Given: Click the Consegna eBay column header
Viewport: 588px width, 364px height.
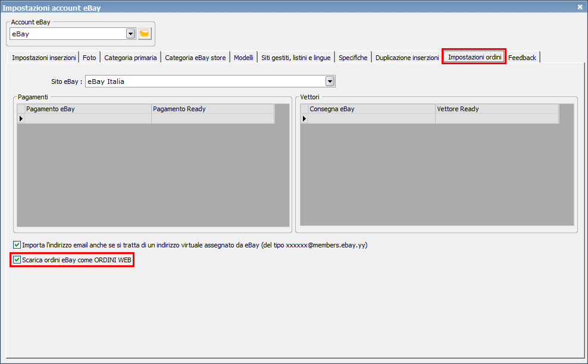Looking at the screenshot, I should (371, 109).
